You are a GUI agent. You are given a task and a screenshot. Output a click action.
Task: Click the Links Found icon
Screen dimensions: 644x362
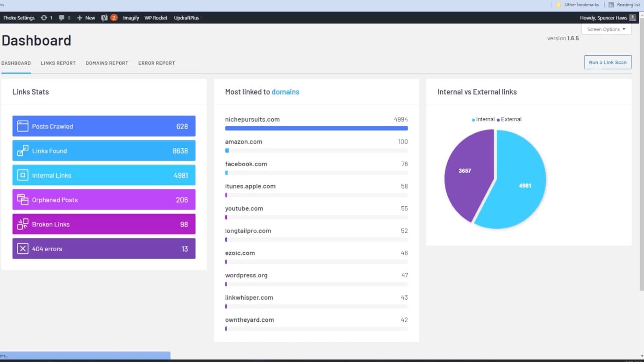(22, 151)
